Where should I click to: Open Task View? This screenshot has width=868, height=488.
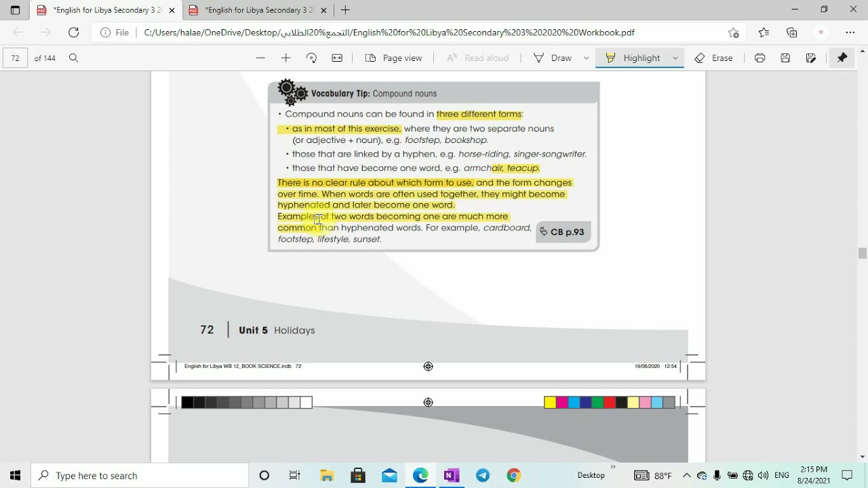(x=295, y=476)
